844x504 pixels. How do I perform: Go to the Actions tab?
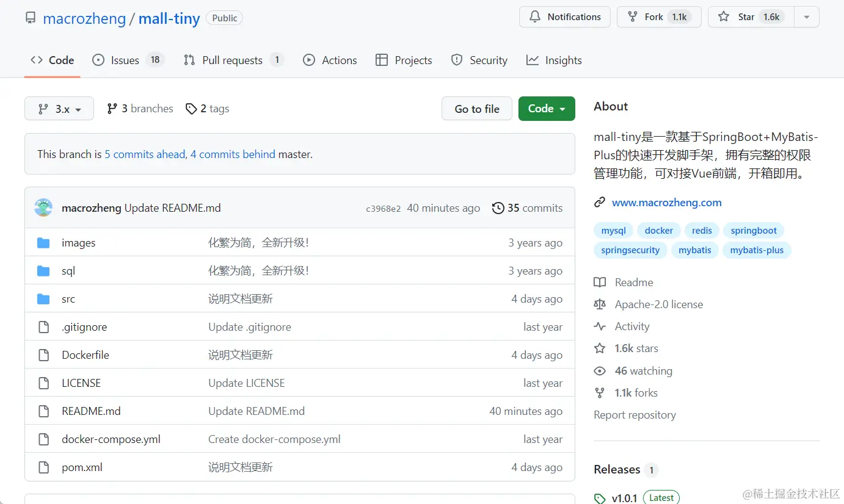point(330,60)
